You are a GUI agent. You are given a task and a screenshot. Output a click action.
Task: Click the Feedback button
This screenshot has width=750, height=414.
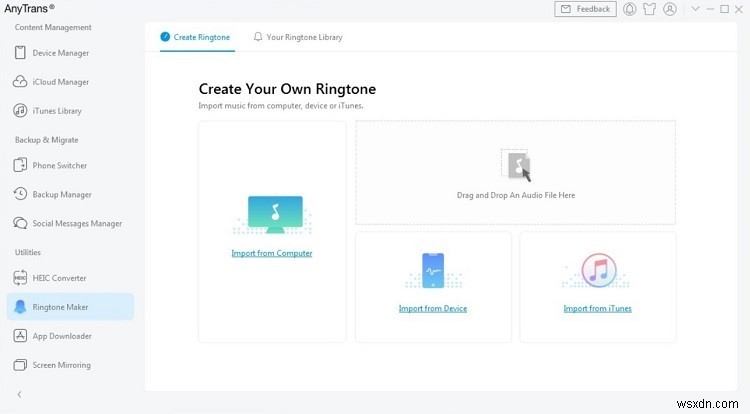585,9
